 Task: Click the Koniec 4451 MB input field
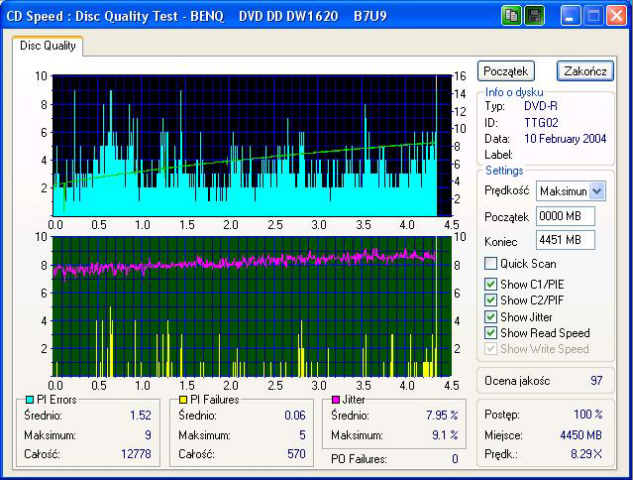click(x=565, y=240)
